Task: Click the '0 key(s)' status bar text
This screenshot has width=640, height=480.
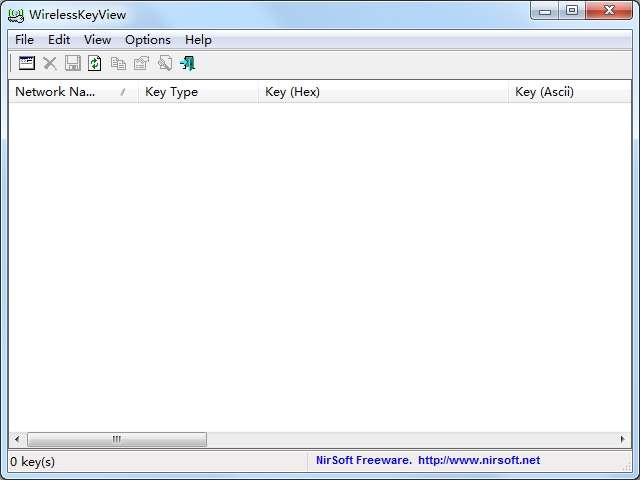Action: coord(32,462)
